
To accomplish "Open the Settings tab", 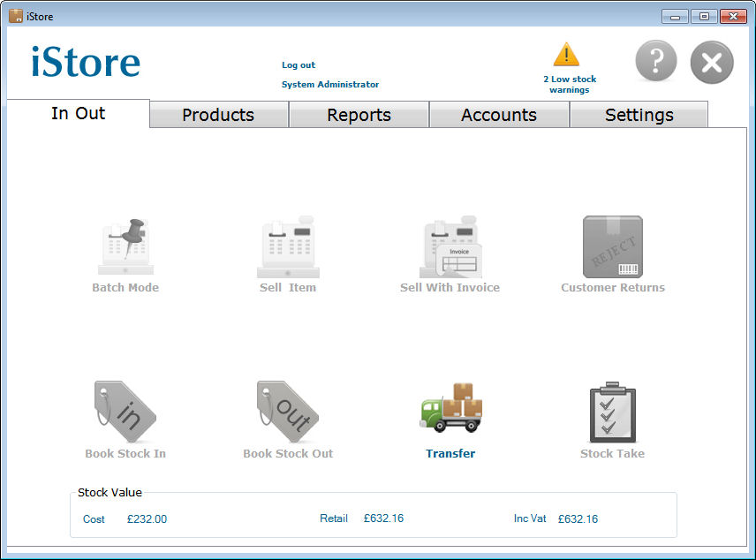I will [639, 115].
